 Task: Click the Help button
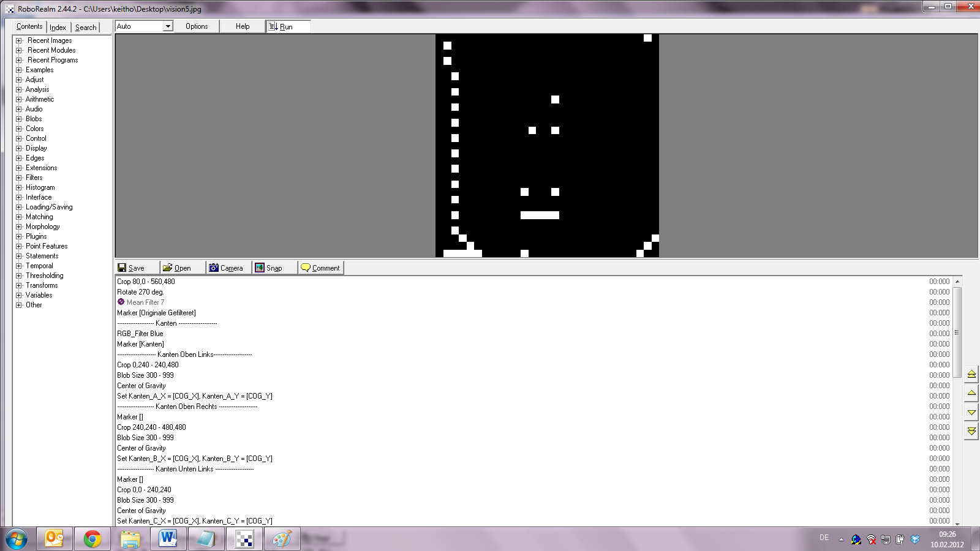tap(243, 26)
